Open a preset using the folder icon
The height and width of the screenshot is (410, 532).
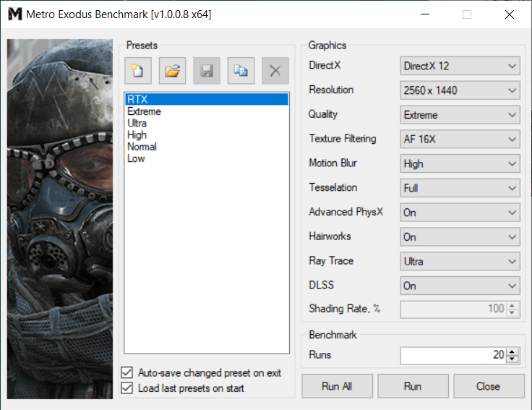pyautogui.click(x=172, y=71)
